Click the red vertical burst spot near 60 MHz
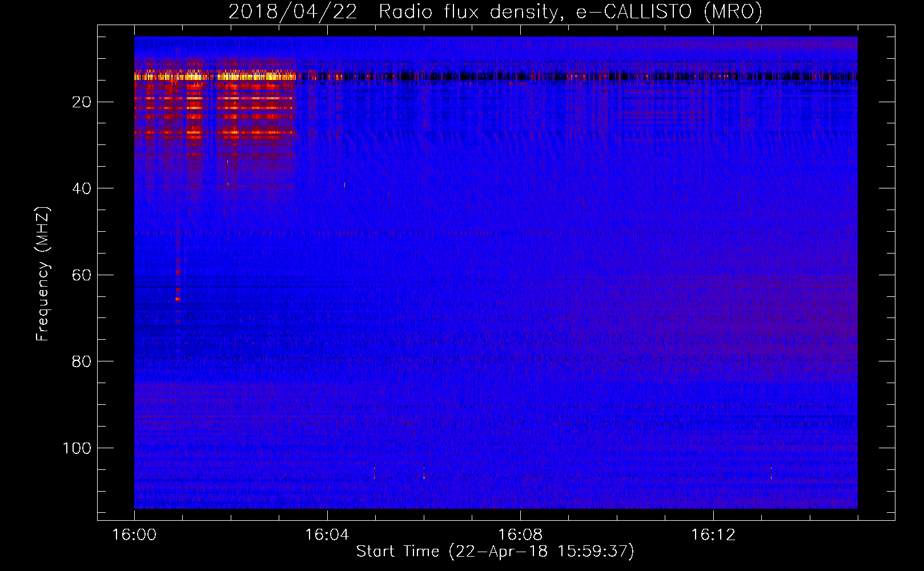Image resolution: width=924 pixels, height=571 pixels. (x=178, y=272)
